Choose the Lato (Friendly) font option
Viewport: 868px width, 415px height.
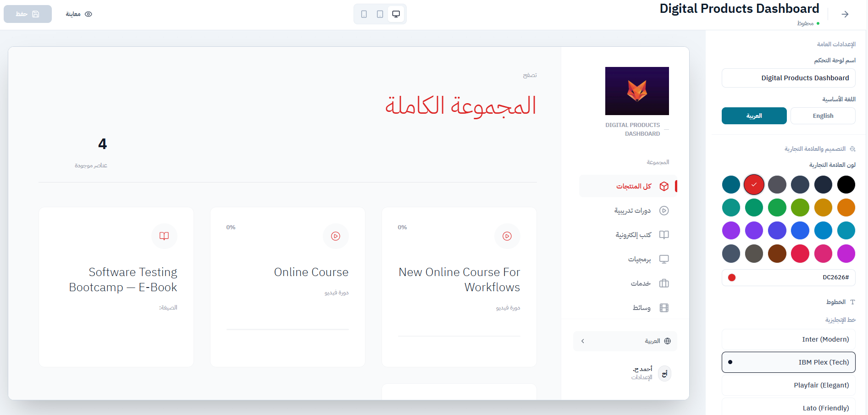click(x=789, y=408)
